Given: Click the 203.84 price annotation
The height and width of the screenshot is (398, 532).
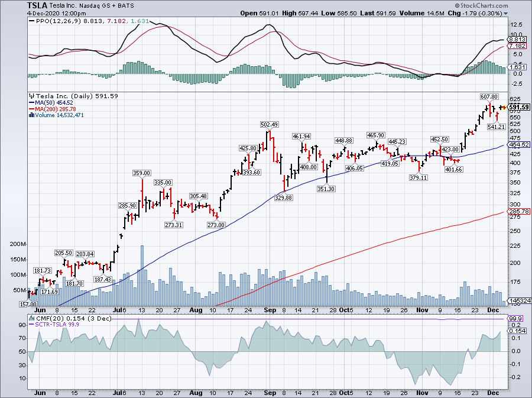Looking at the screenshot, I should click(85, 254).
